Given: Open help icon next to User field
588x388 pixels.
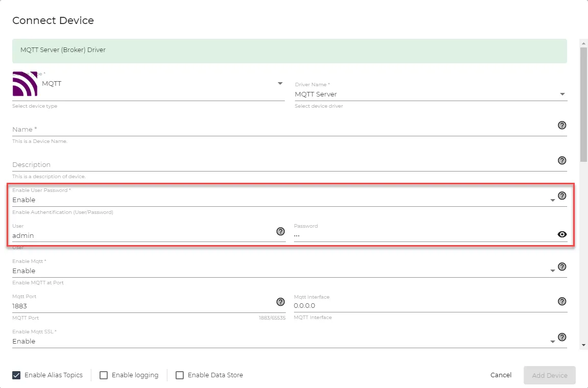Looking at the screenshot, I should 281,231.
